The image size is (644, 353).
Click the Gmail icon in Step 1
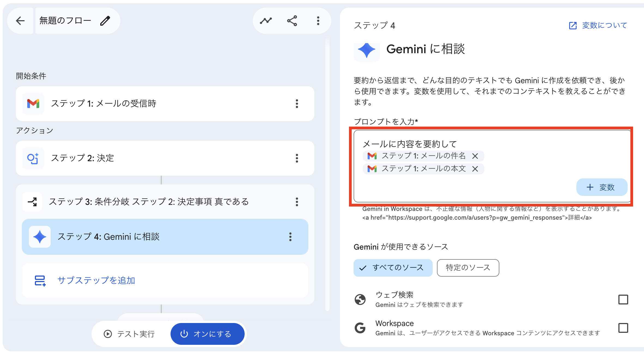pyautogui.click(x=33, y=104)
